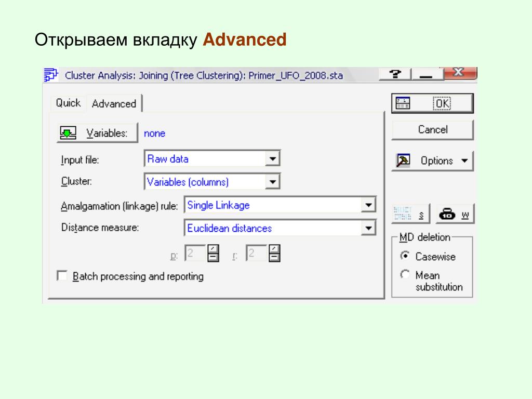Image resolution: width=532 pixels, height=399 pixels.
Task: Decrease the p value with down arrow
Action: 213,258
